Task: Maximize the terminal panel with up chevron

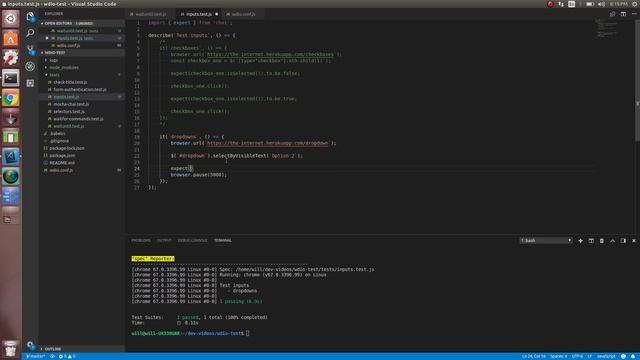Action: pyautogui.click(x=613, y=241)
